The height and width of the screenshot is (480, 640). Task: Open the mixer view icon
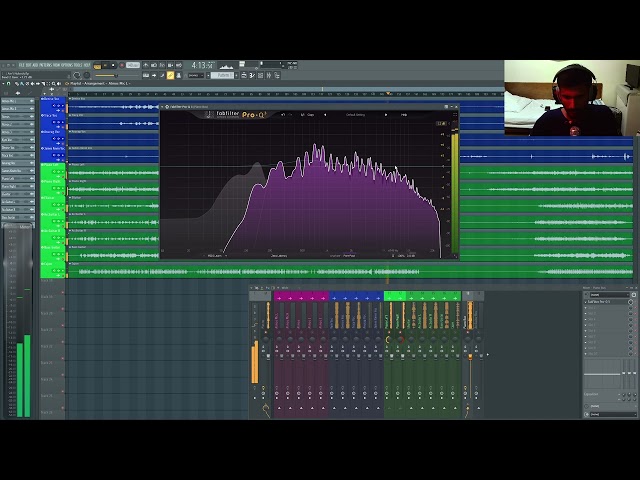tap(269, 76)
